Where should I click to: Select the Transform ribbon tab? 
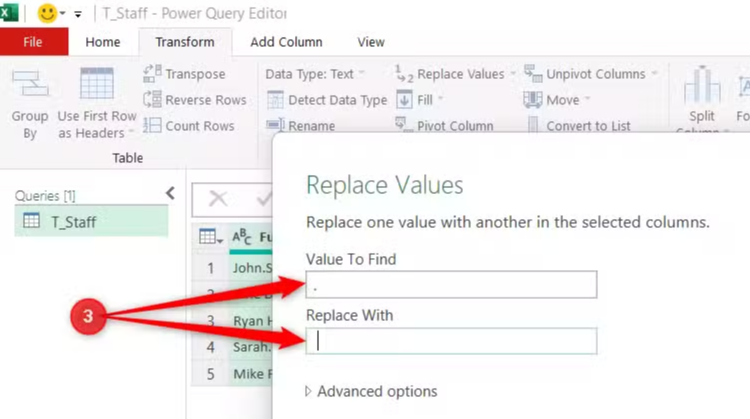click(x=185, y=42)
